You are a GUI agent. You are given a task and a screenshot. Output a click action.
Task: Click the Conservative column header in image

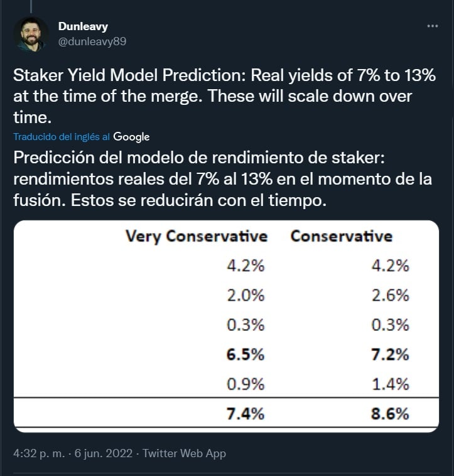tap(342, 236)
